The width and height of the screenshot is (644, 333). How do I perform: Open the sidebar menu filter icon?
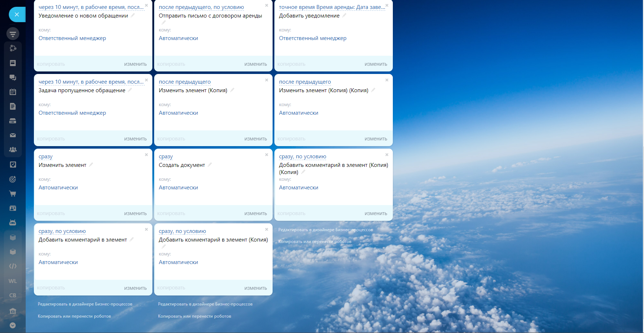13,34
